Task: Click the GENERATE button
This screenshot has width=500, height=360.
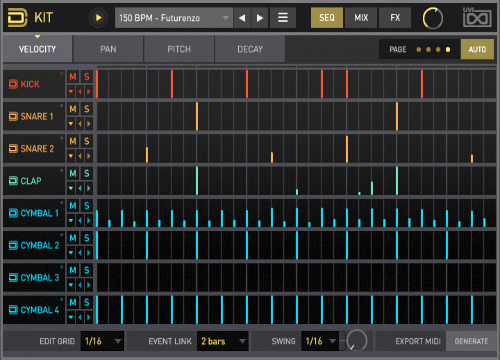Action: pos(471,341)
